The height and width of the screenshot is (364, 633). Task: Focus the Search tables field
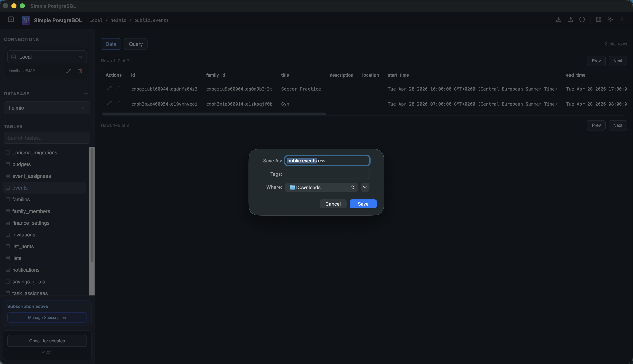(x=47, y=138)
